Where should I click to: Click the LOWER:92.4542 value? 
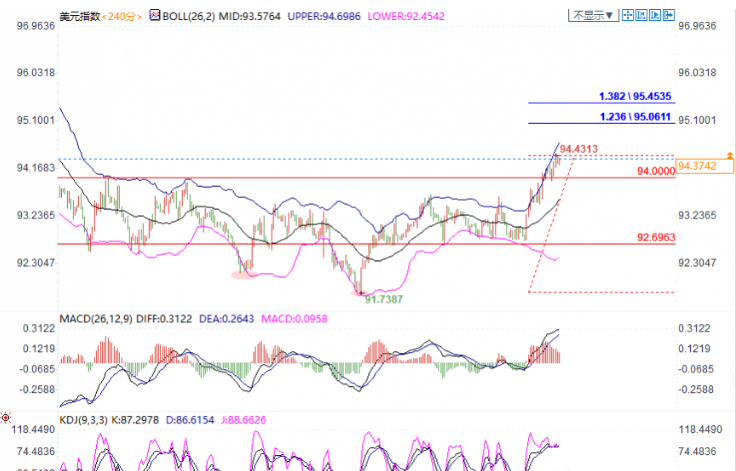(x=406, y=16)
